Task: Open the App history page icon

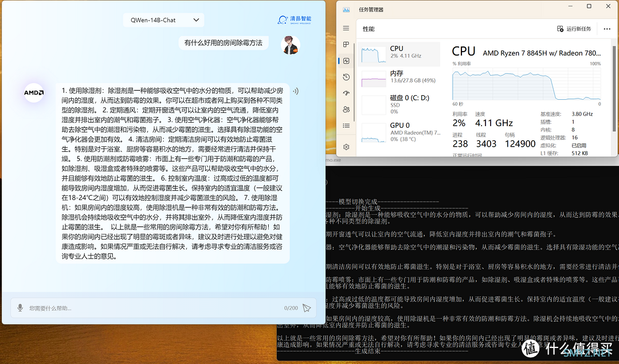Action: (346, 77)
